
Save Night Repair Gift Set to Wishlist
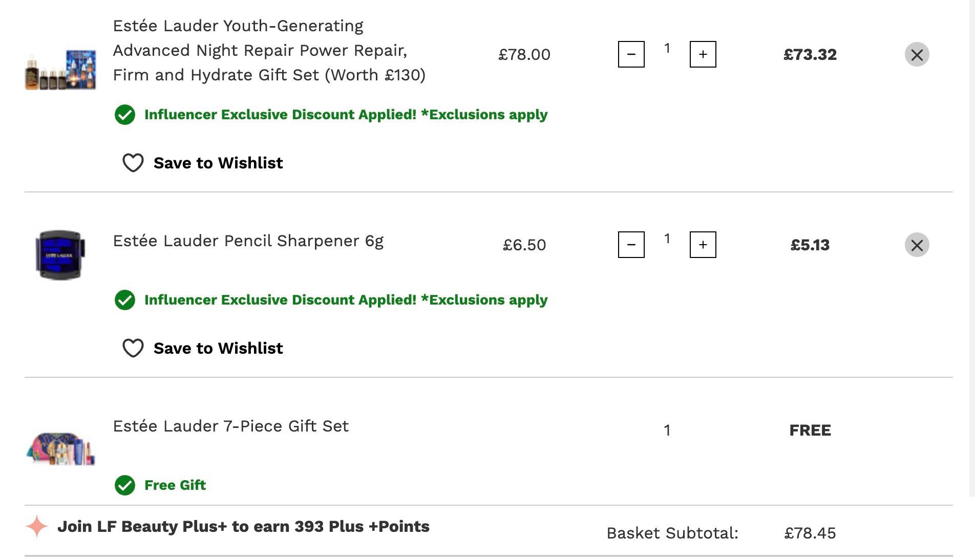(x=218, y=163)
